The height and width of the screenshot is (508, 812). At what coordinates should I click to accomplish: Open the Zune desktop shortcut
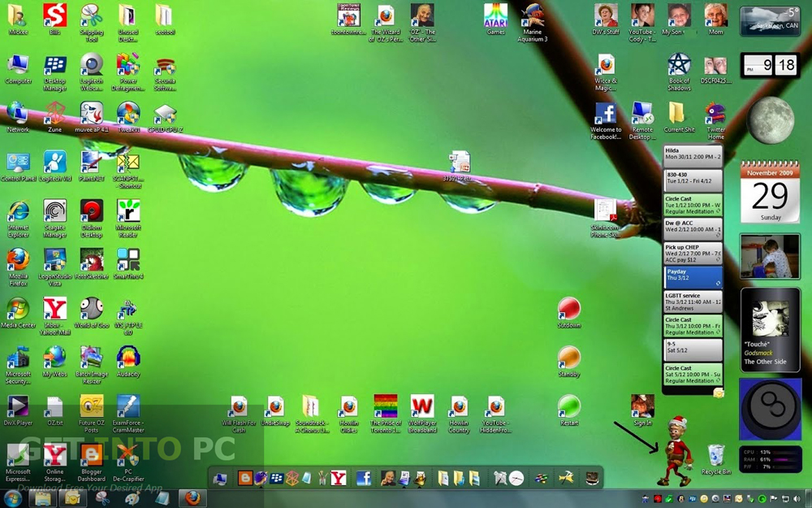tap(55, 117)
